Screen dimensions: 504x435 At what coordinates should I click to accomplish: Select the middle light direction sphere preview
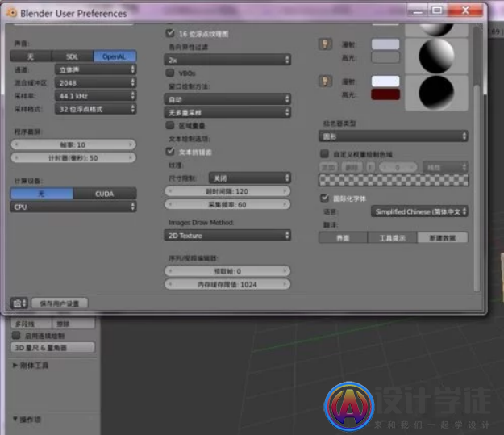point(436,56)
